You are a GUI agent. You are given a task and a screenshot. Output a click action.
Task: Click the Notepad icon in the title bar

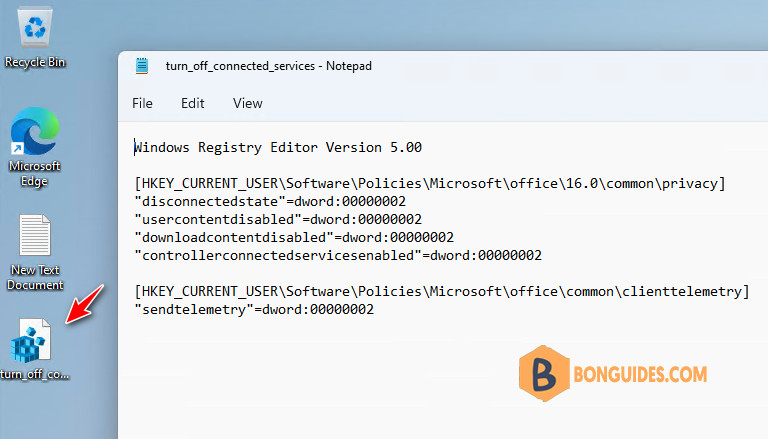point(142,66)
